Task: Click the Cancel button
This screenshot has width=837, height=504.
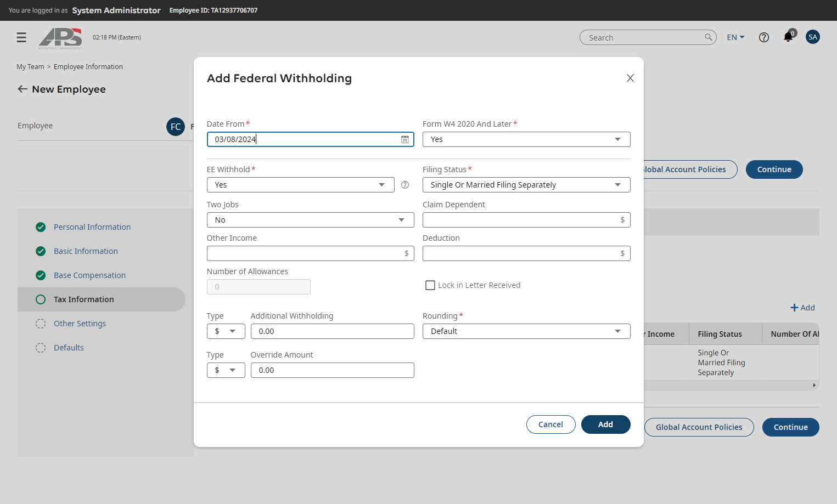Action: coord(550,424)
